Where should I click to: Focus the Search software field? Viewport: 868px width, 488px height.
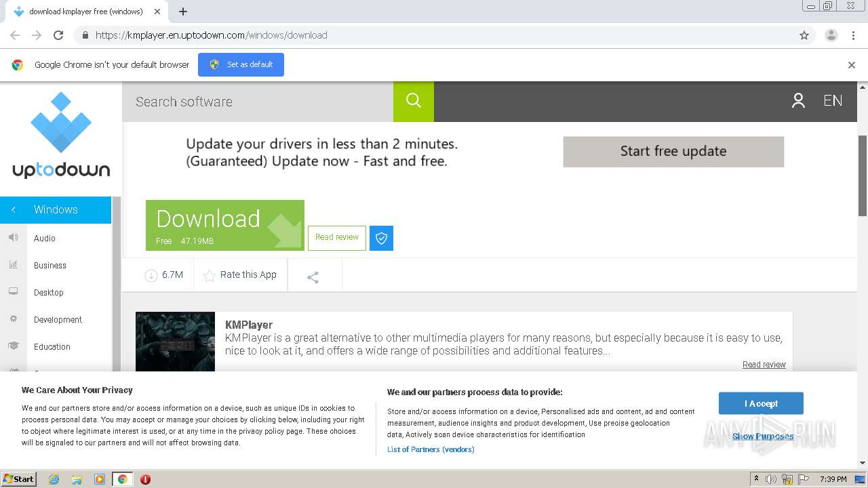[x=258, y=102]
